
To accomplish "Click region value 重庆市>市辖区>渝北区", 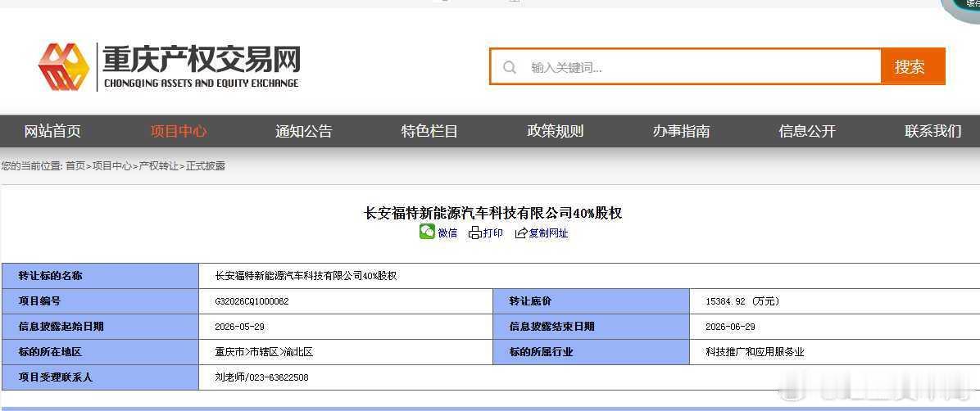I will [x=264, y=352].
